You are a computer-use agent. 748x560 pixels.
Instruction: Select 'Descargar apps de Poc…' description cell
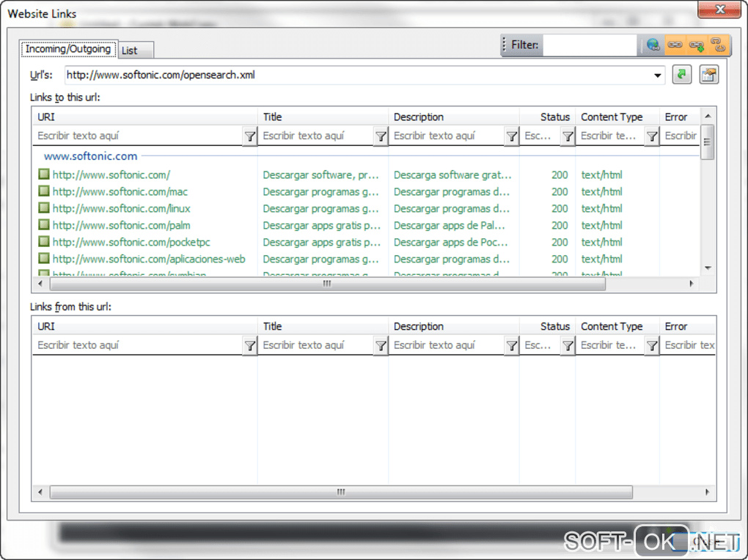pyautogui.click(x=450, y=242)
